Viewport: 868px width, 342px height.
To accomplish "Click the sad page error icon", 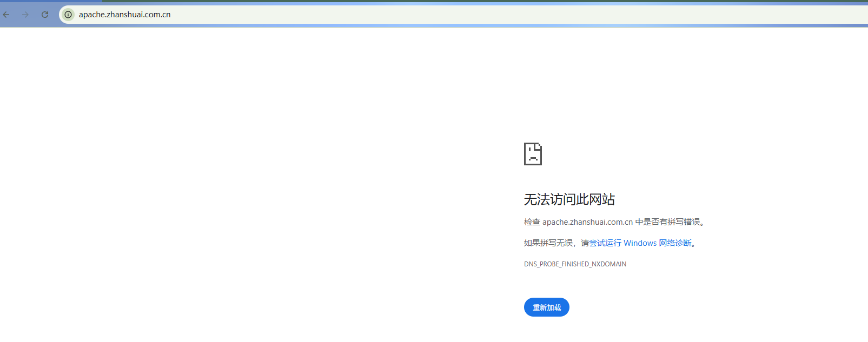I will tap(533, 154).
